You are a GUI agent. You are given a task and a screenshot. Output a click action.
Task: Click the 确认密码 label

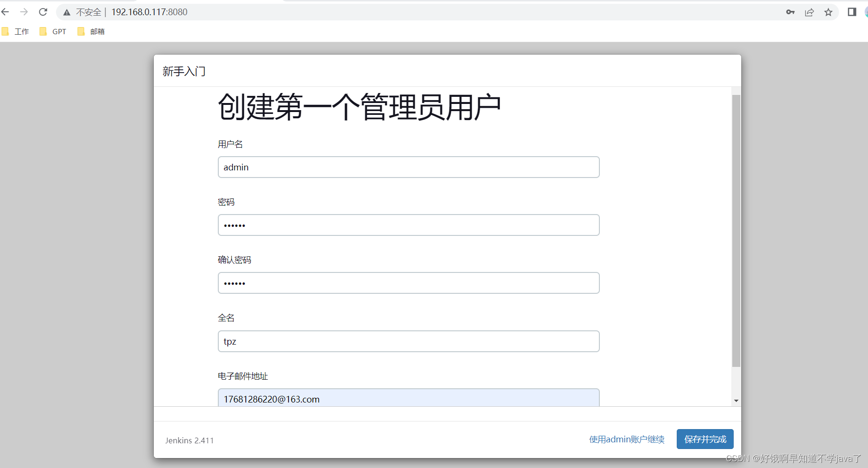coord(234,260)
